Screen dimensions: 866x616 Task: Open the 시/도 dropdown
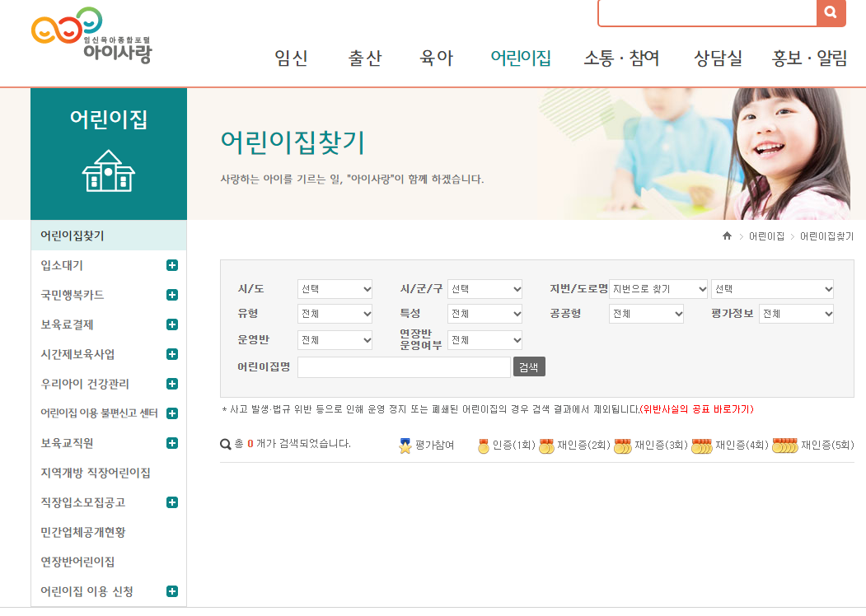(335, 289)
